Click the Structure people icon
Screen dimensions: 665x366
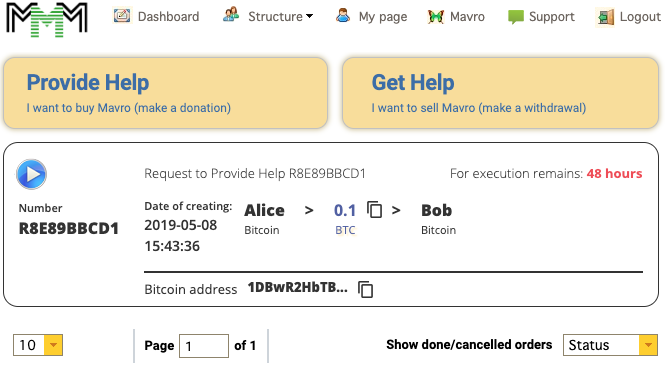pyautogui.click(x=231, y=15)
